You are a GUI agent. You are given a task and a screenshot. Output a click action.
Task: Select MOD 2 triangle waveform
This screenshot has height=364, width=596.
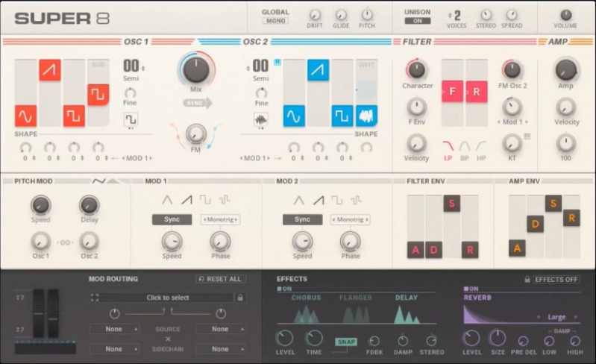point(299,200)
